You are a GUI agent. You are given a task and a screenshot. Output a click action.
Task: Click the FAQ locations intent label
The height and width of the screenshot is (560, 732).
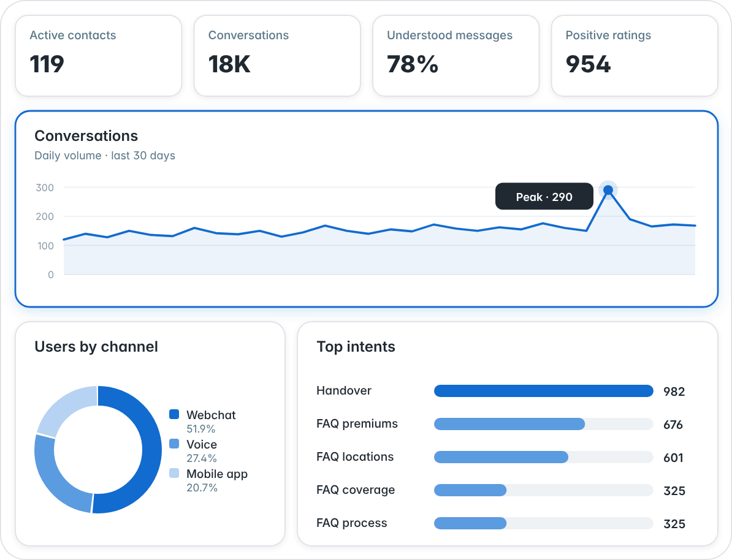355,457
